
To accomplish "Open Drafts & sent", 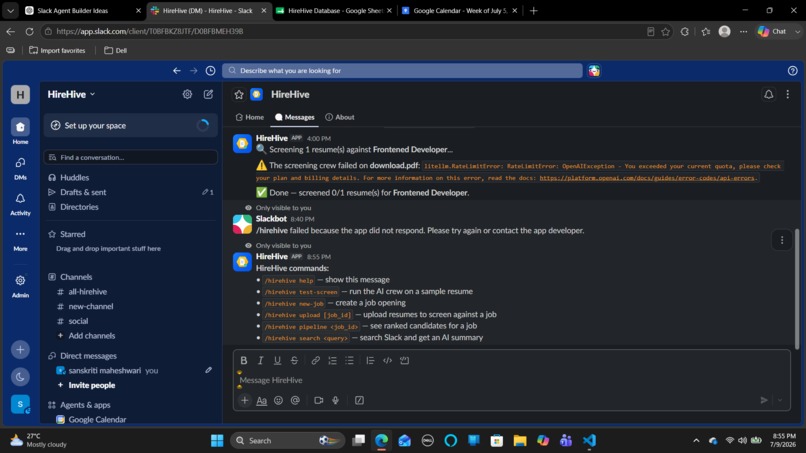I will (83, 192).
